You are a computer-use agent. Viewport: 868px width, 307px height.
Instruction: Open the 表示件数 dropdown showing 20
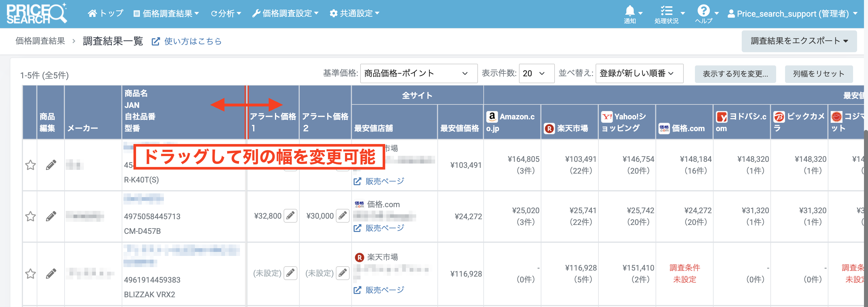click(536, 73)
